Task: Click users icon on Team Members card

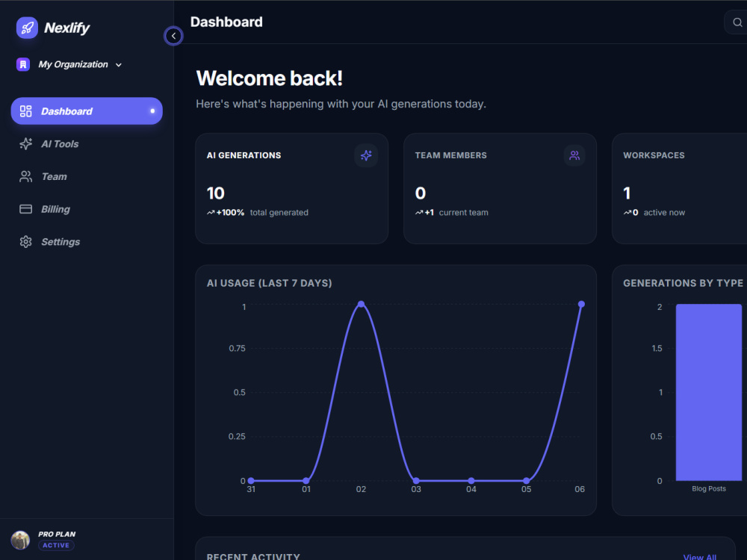Action: click(574, 155)
